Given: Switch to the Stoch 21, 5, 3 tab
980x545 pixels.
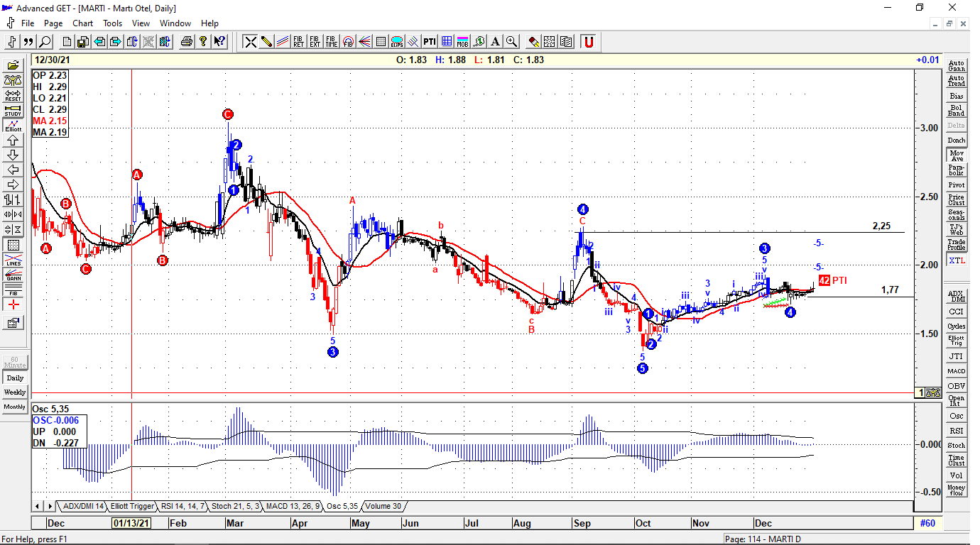Looking at the screenshot, I should [x=236, y=506].
